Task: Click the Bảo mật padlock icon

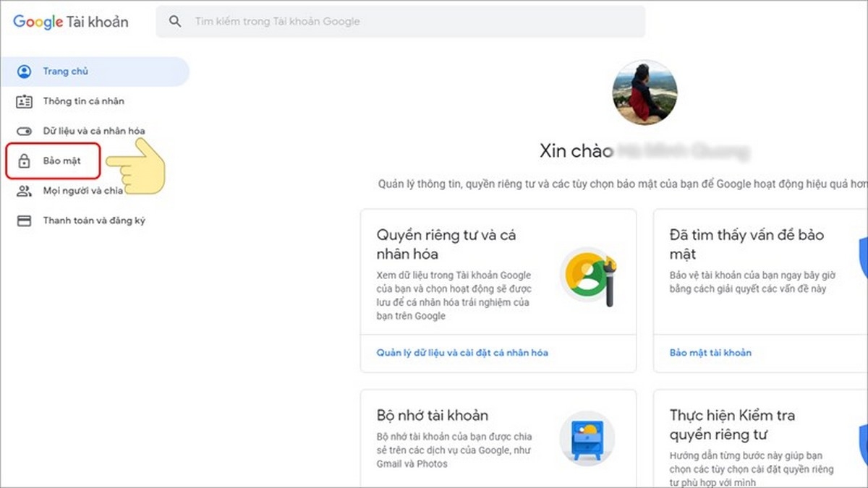Action: (25, 160)
